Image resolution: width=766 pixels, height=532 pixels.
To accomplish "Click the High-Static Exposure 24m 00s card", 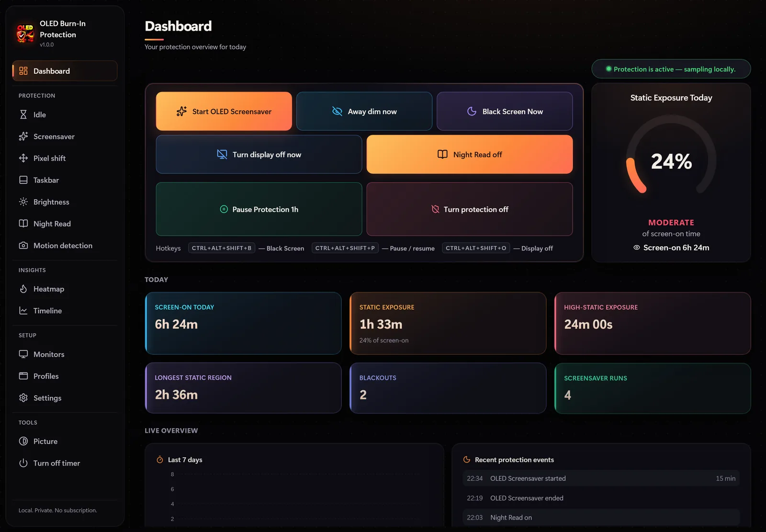I will click(653, 323).
